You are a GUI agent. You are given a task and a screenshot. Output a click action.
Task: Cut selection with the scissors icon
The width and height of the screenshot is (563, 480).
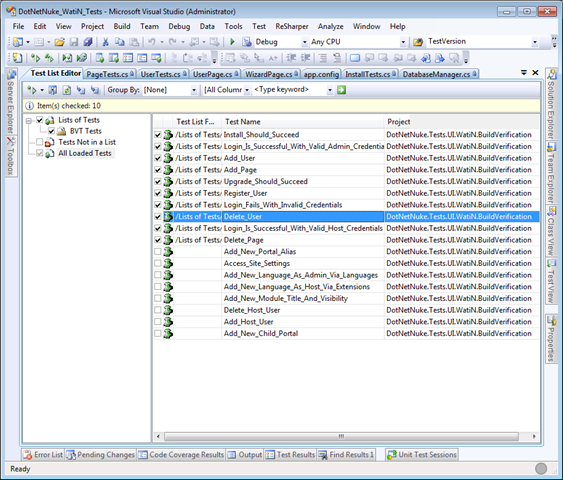(x=106, y=42)
